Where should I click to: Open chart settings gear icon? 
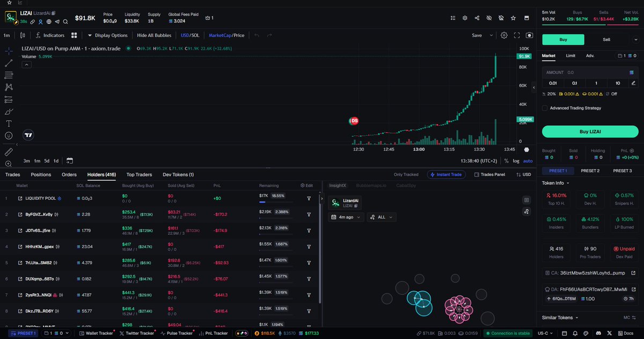(x=504, y=35)
